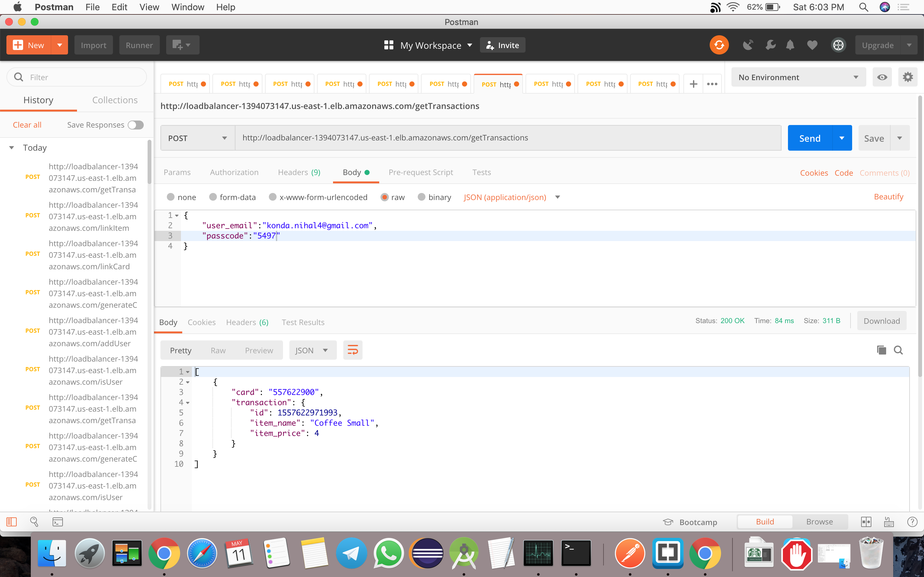Copy response using the copy icon

[881, 350]
